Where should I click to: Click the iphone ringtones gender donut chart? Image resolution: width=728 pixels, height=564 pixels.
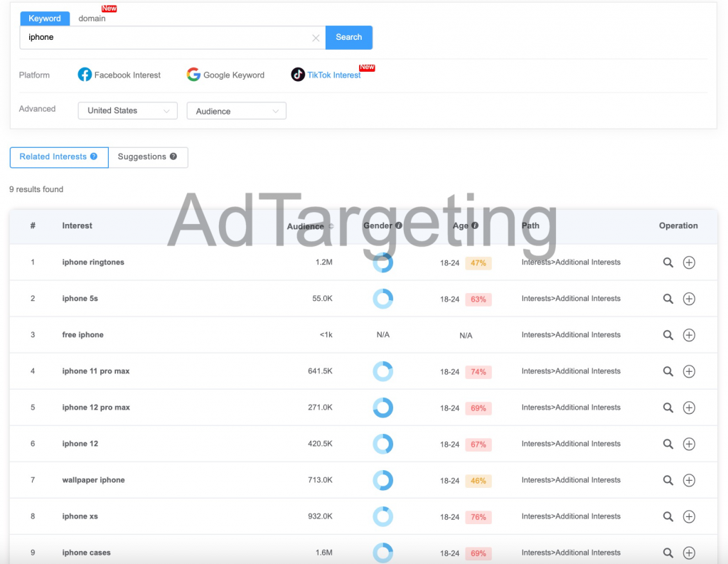[383, 262]
